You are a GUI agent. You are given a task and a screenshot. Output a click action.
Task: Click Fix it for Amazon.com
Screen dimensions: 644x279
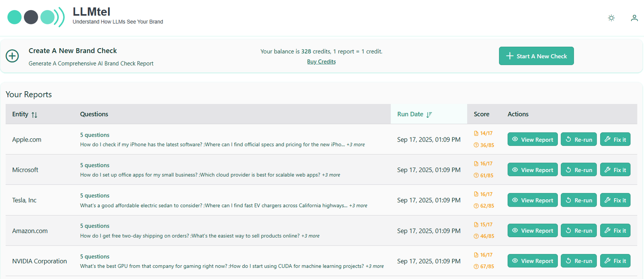tap(615, 231)
